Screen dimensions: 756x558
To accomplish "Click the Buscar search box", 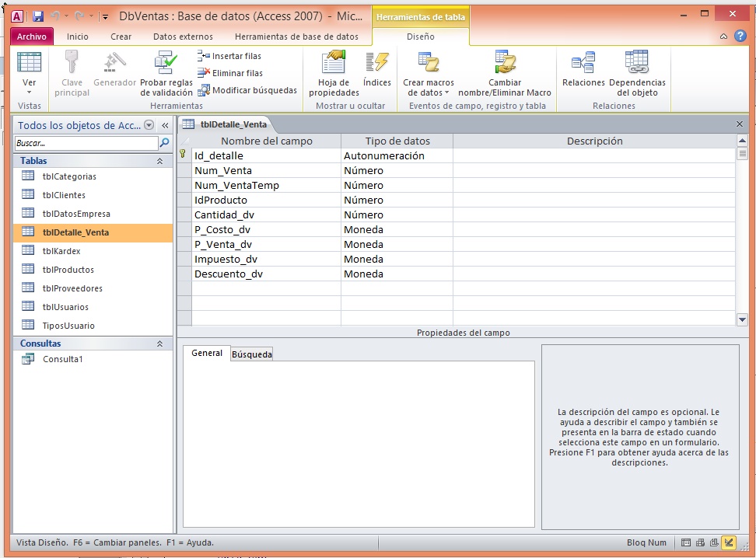I will 86,143.
